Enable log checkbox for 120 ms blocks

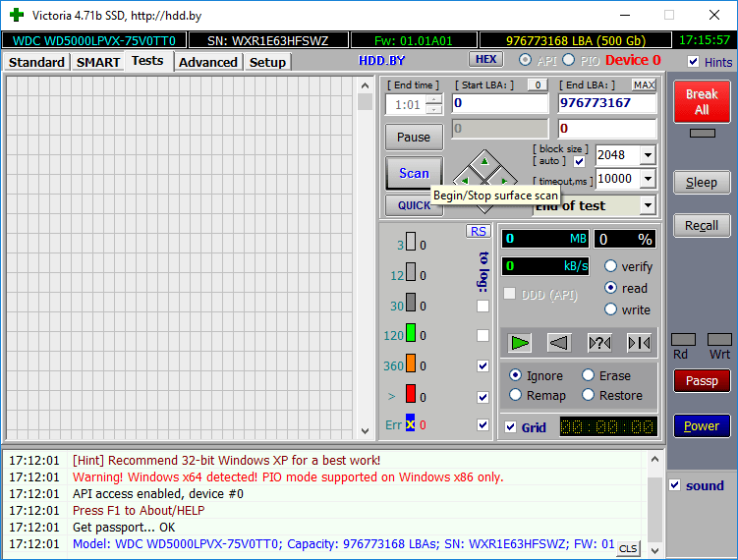[x=483, y=336]
